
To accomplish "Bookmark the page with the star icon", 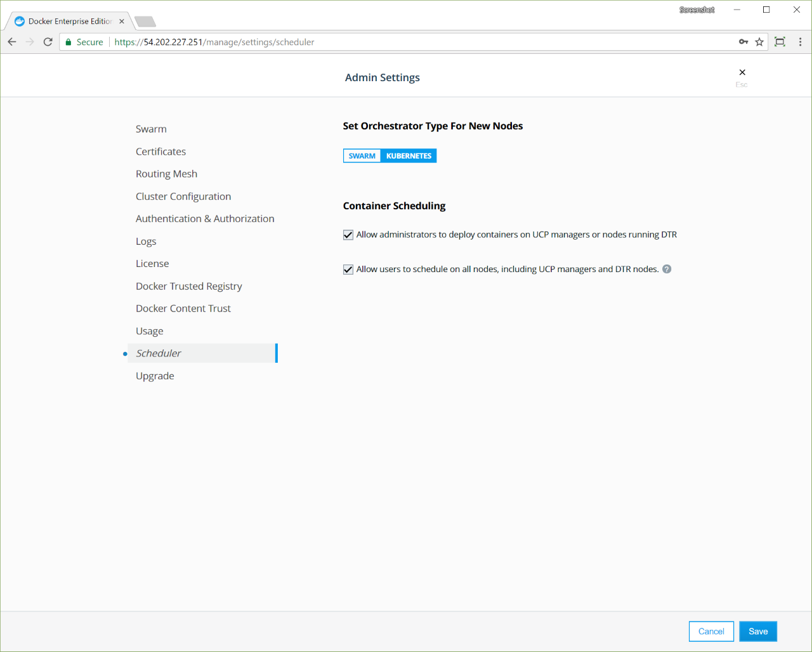I will (x=759, y=42).
